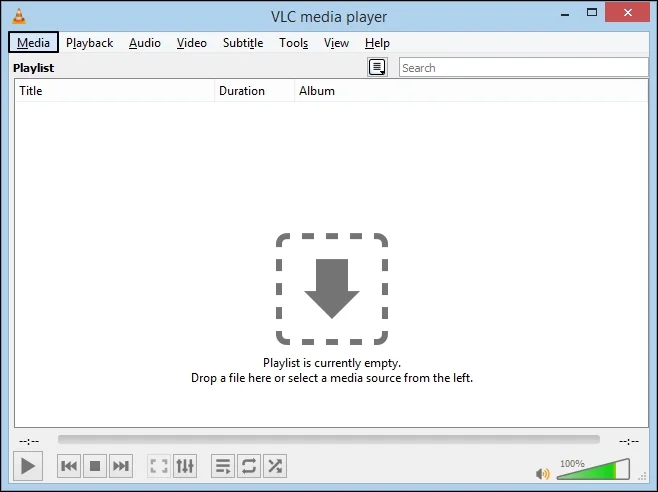Minimize the VLC window
This screenshot has width=658, height=492.
click(x=565, y=14)
